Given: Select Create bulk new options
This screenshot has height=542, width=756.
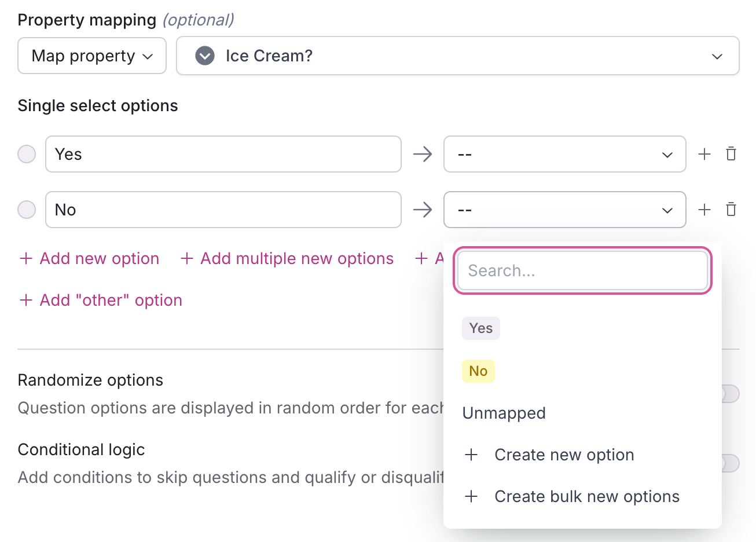Looking at the screenshot, I should [x=586, y=497].
